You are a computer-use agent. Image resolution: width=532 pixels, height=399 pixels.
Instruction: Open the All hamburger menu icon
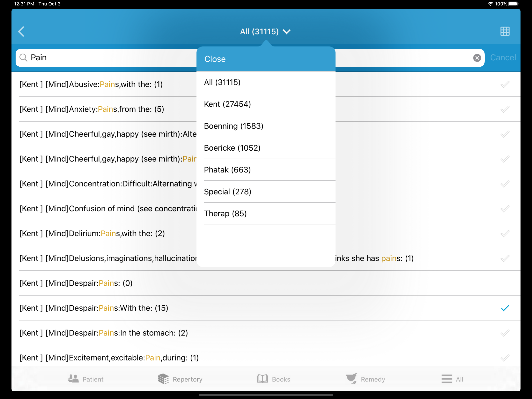click(x=447, y=379)
